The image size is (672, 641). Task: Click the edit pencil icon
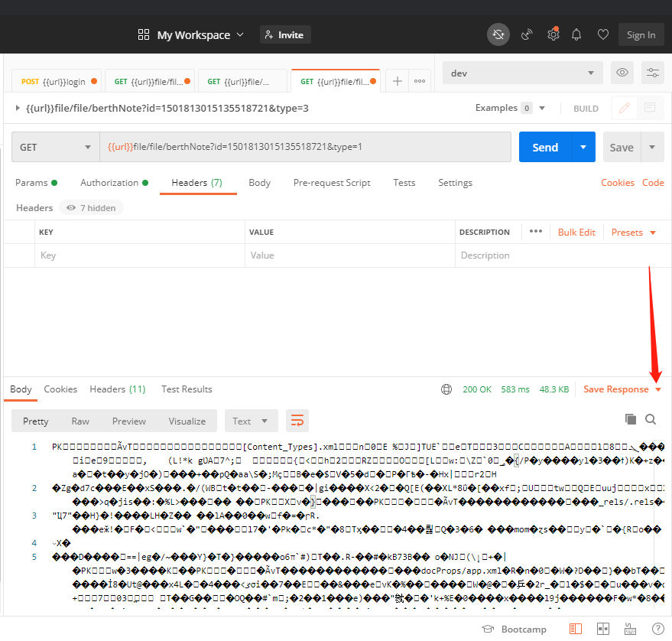625,107
